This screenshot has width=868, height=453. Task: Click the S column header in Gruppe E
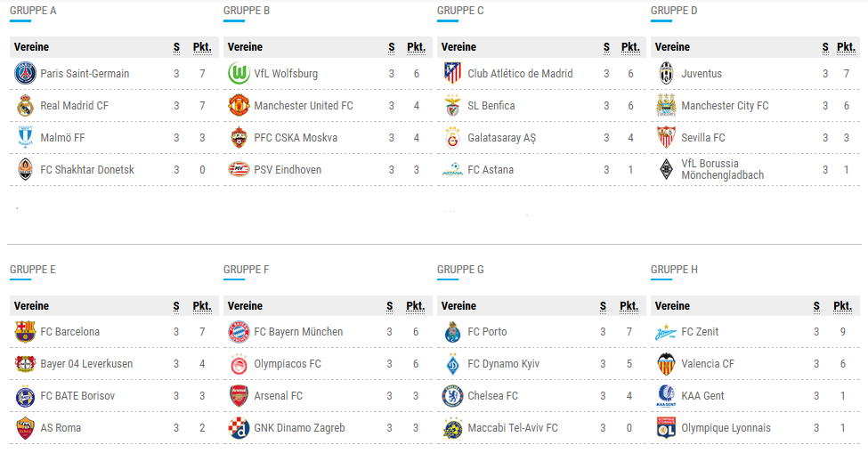[176, 306]
